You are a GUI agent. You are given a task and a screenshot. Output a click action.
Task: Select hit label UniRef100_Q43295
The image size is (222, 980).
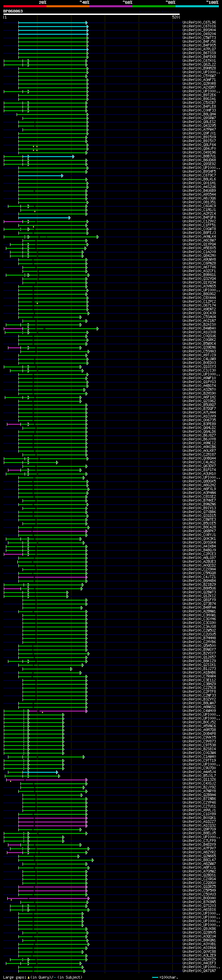(x=199, y=125)
